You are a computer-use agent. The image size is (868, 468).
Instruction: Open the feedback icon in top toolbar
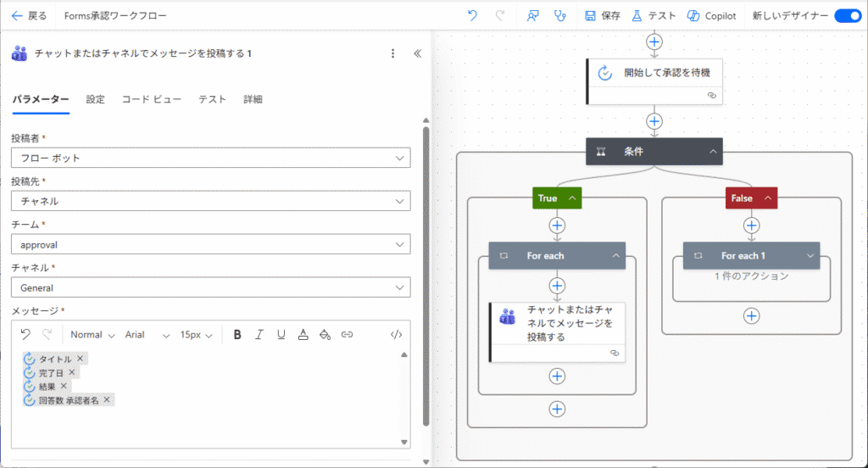532,15
